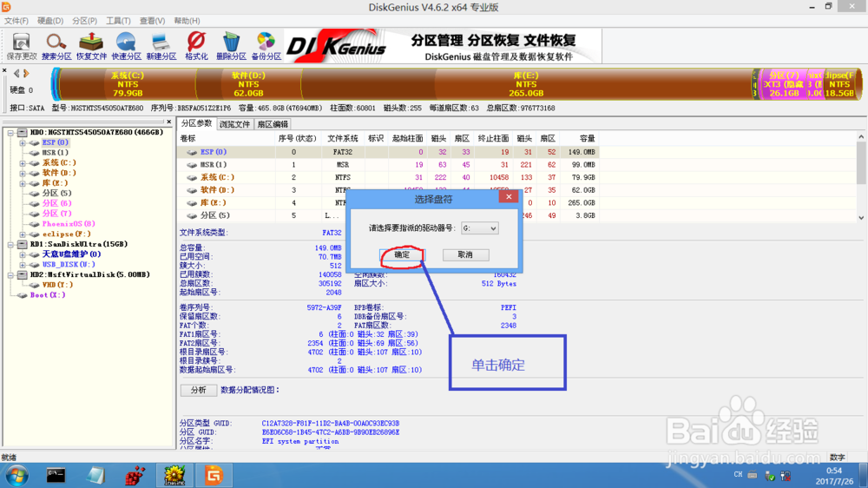Select VHD(Y:) in the tree
The width and height of the screenshot is (868, 488).
tap(57, 286)
